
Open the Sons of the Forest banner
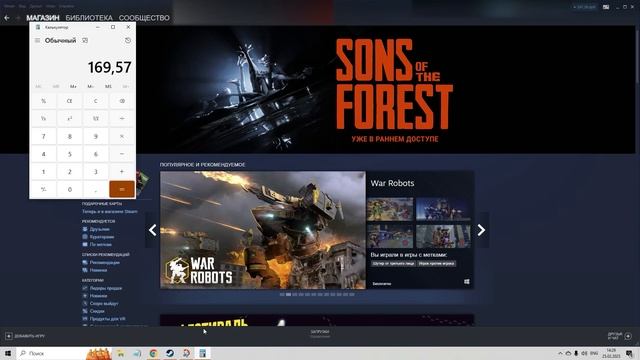point(318,89)
